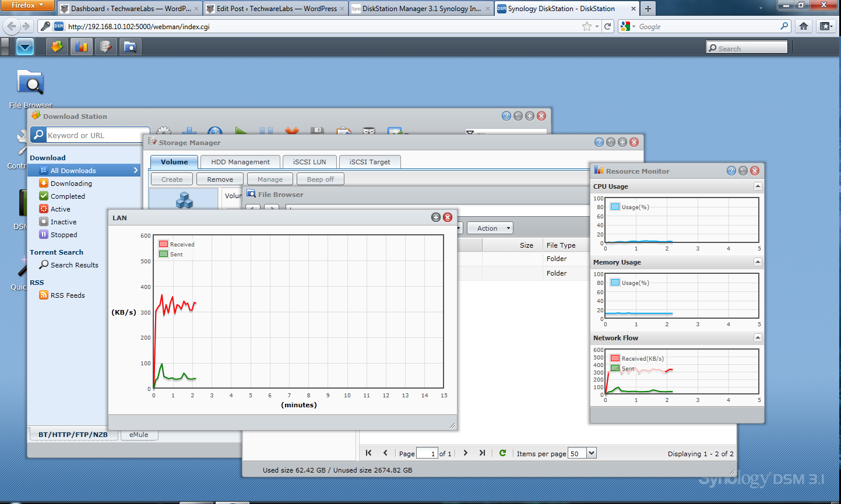Viewport: 841px width, 504px height.
Task: Open a new Firefox tab
Action: (648, 8)
